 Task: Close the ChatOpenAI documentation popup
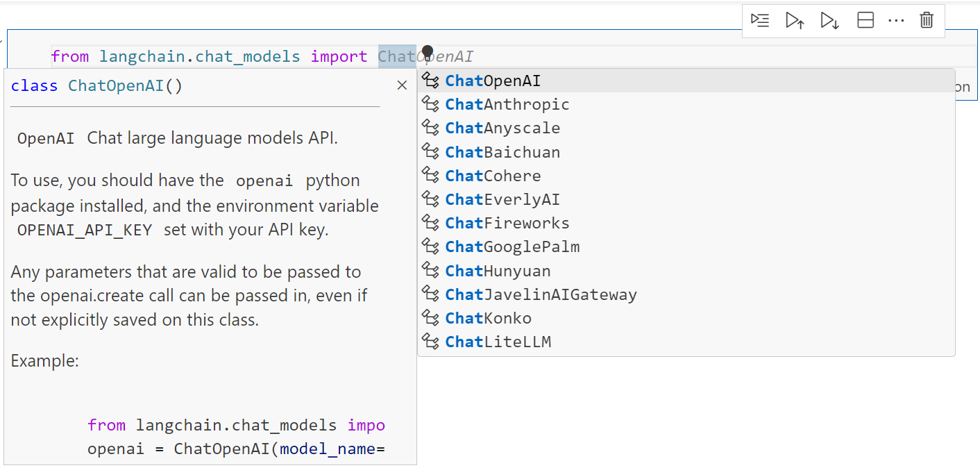pos(402,85)
